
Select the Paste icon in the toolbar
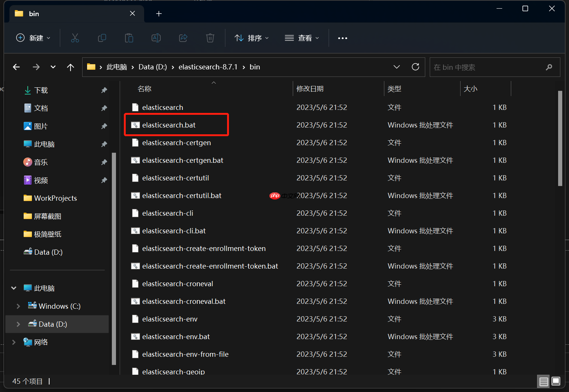pos(129,38)
